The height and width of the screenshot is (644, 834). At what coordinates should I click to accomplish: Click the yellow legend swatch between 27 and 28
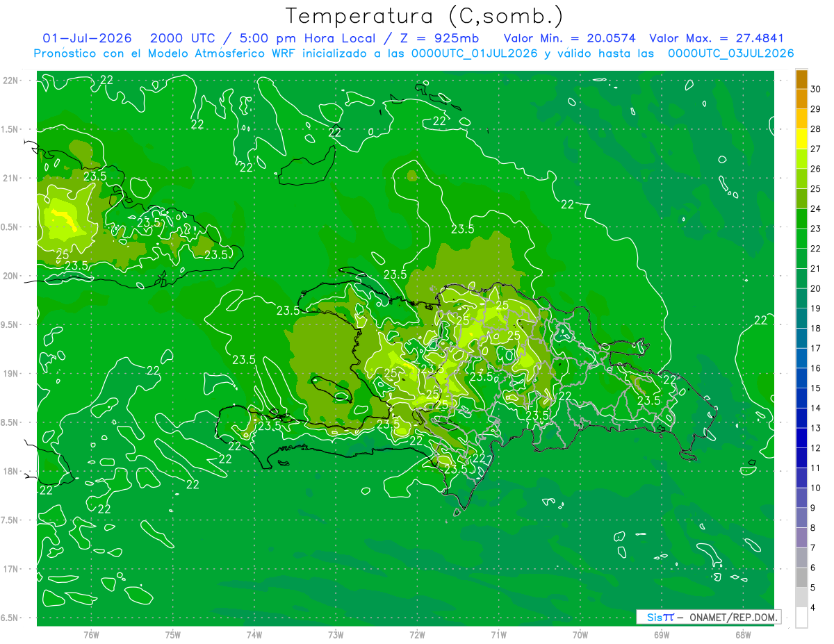click(x=801, y=139)
